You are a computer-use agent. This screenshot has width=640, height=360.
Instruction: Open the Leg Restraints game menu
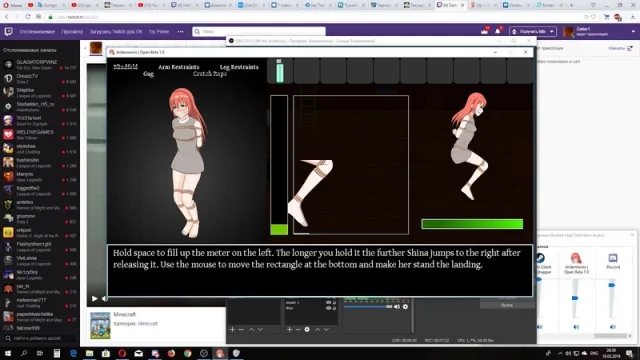pyautogui.click(x=239, y=67)
